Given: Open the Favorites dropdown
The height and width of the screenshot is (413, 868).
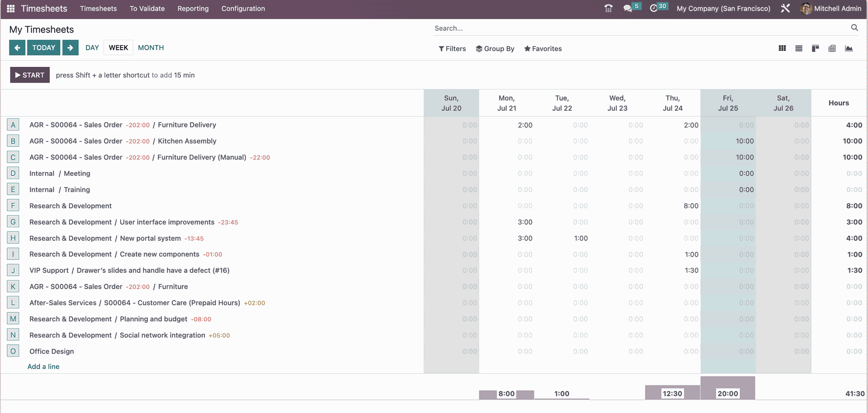Looking at the screenshot, I should coord(543,49).
